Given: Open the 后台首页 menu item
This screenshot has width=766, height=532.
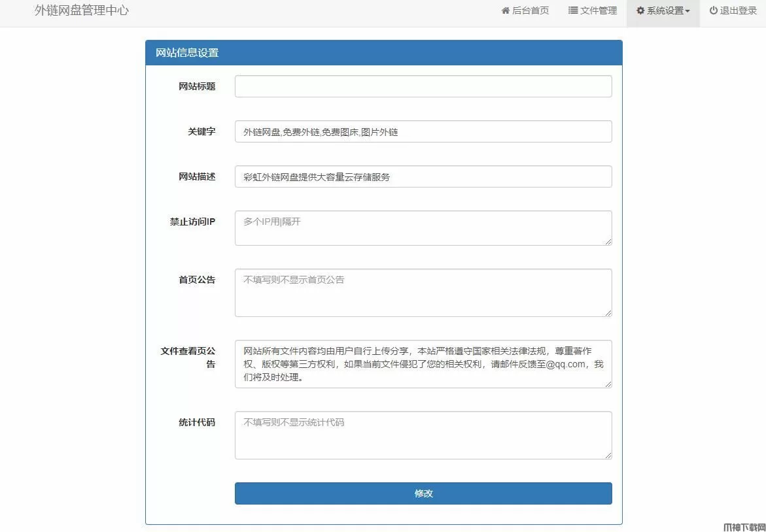Looking at the screenshot, I should pyautogui.click(x=525, y=10).
